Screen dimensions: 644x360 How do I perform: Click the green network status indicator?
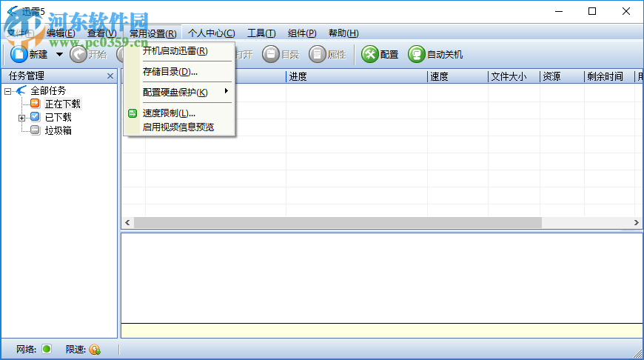click(47, 349)
